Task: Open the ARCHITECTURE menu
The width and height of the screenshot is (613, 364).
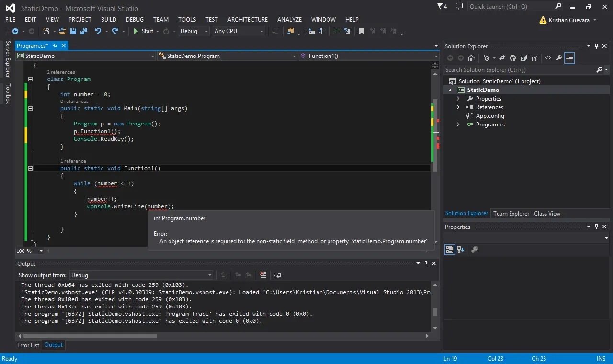Action: [248, 20]
